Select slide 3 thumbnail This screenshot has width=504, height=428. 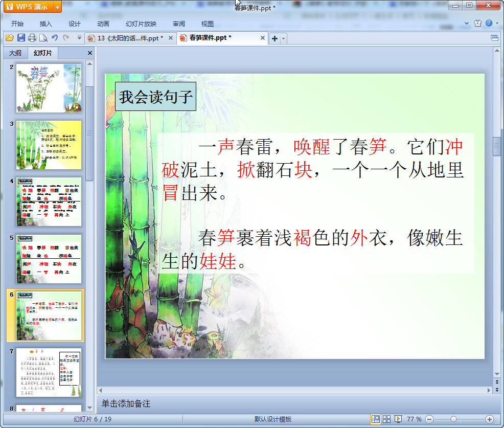pos(49,145)
